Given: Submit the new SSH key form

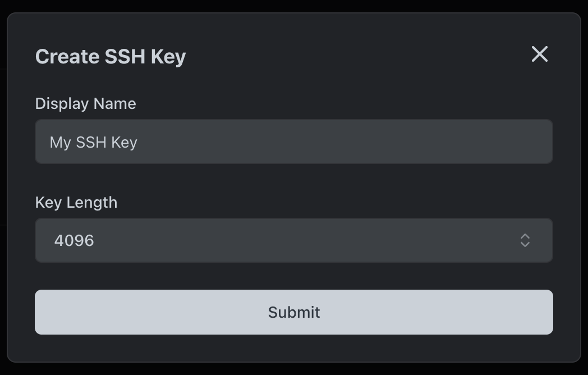Looking at the screenshot, I should point(293,312).
